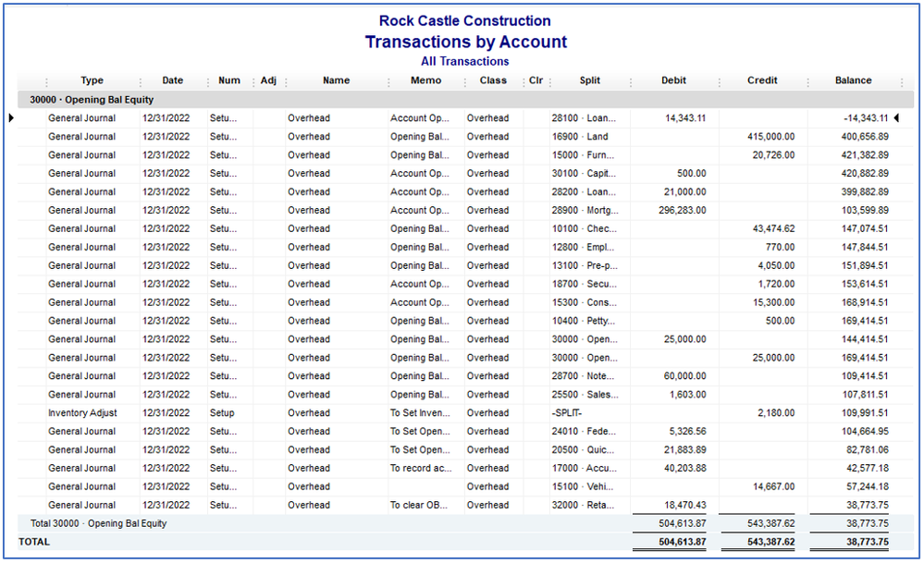Select the 21,000.00 debit amount

(x=684, y=192)
